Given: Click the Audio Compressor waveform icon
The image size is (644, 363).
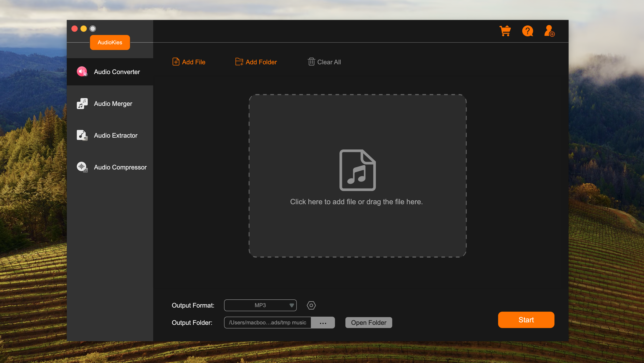Looking at the screenshot, I should (x=82, y=167).
